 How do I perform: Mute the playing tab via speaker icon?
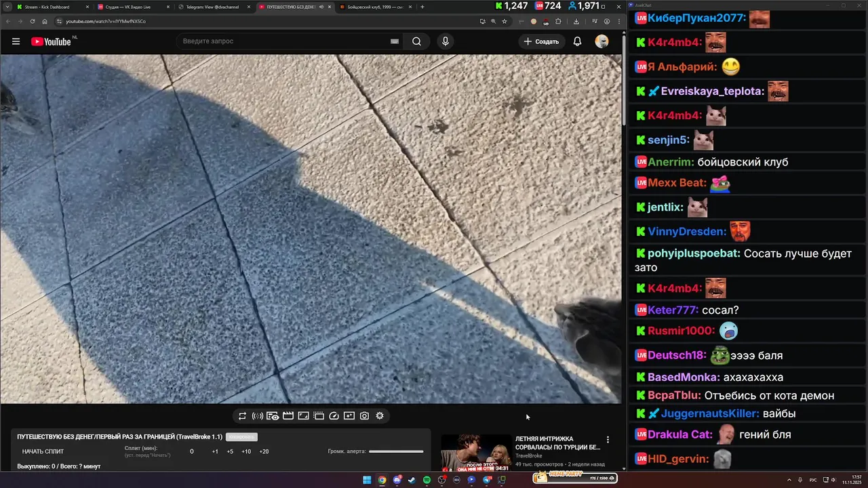(321, 7)
